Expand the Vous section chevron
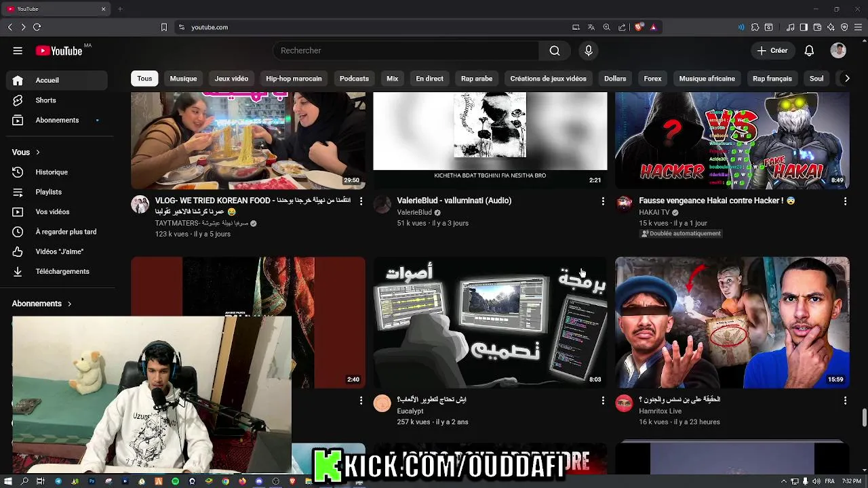The width and height of the screenshot is (868, 488). click(38, 152)
